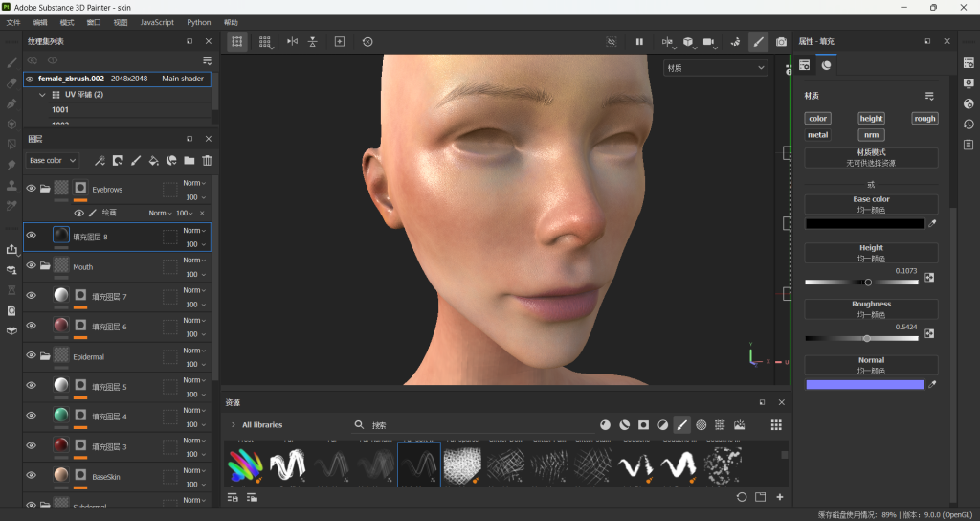The width and height of the screenshot is (980, 521).
Task: Filter assets by brushes
Action: click(681, 424)
